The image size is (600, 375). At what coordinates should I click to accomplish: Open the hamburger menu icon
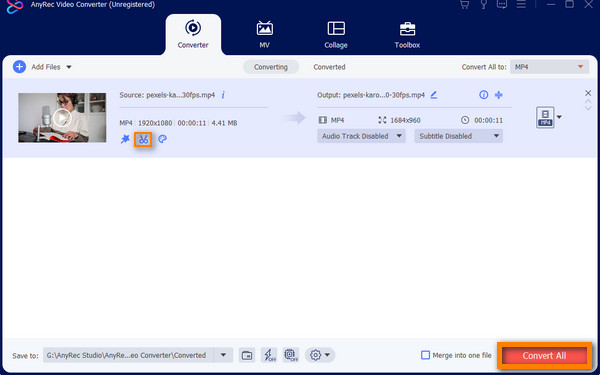tap(521, 5)
